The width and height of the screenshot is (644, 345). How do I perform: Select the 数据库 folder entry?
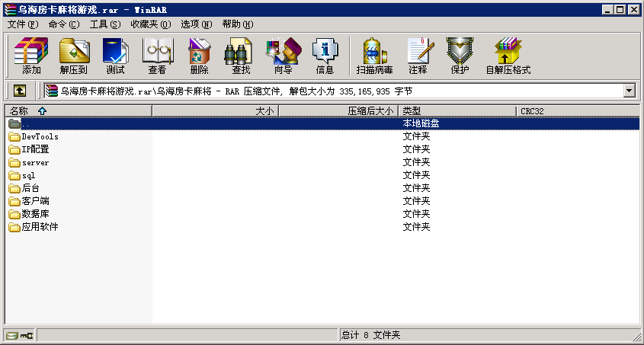coord(35,214)
